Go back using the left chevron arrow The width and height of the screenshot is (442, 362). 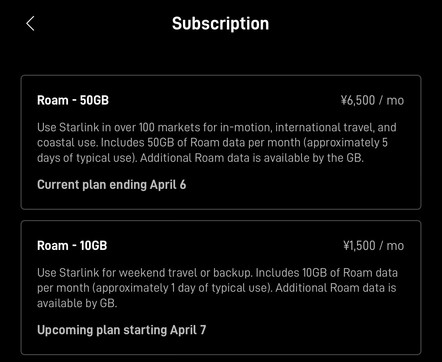(30, 24)
